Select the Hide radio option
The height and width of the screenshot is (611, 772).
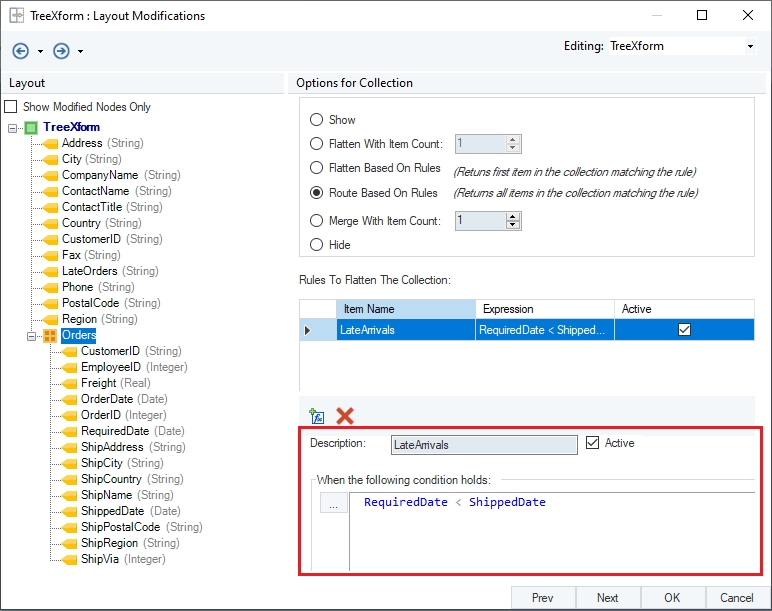point(317,244)
